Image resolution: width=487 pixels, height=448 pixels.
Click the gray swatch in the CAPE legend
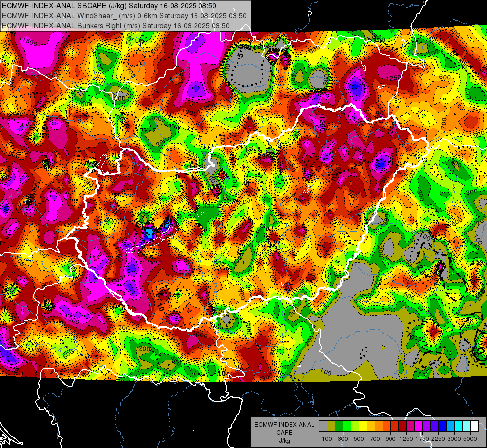(323, 426)
